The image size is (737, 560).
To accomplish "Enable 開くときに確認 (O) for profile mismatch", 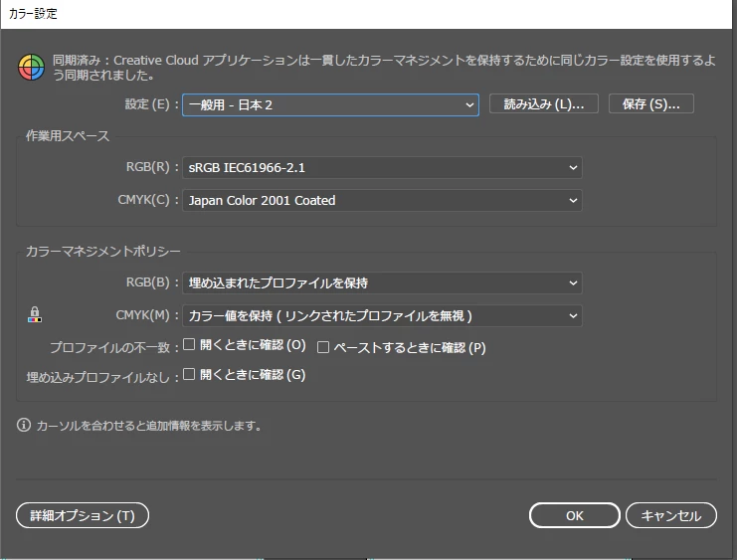I will click(x=189, y=344).
